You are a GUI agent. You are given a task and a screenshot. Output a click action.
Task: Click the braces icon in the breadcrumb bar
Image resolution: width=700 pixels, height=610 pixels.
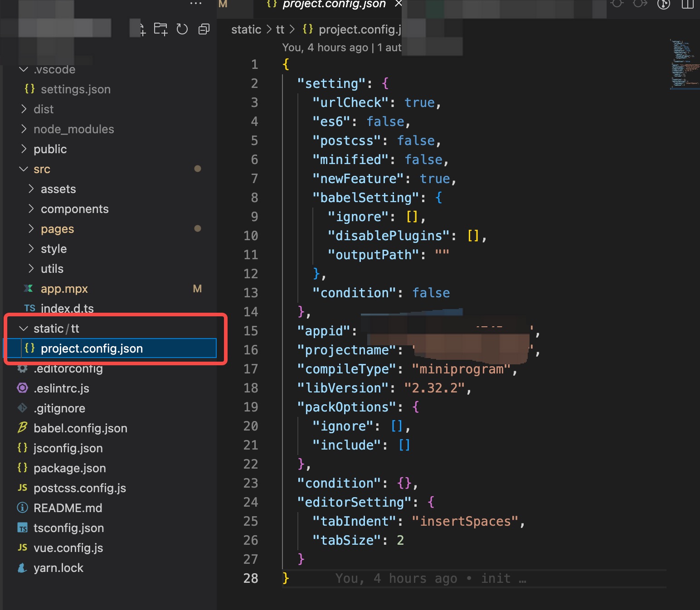coord(308,29)
